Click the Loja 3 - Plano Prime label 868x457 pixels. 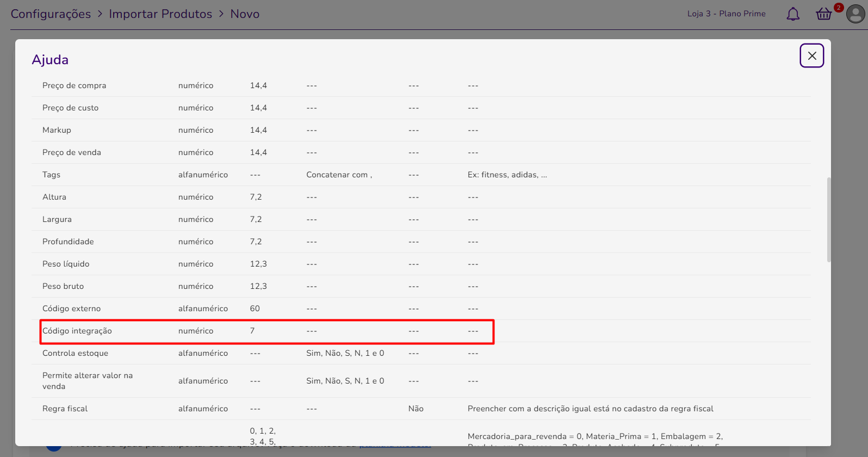coord(726,14)
